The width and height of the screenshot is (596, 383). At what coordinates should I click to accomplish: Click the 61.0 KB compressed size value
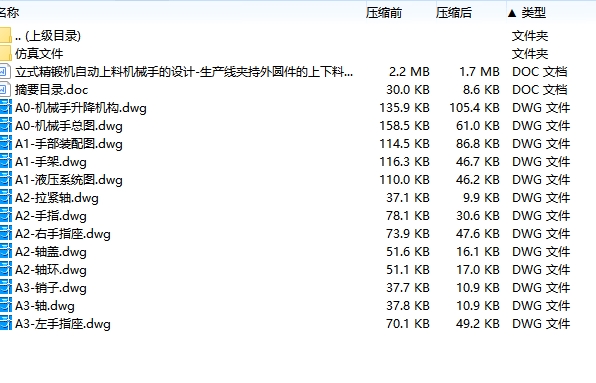tap(478, 126)
